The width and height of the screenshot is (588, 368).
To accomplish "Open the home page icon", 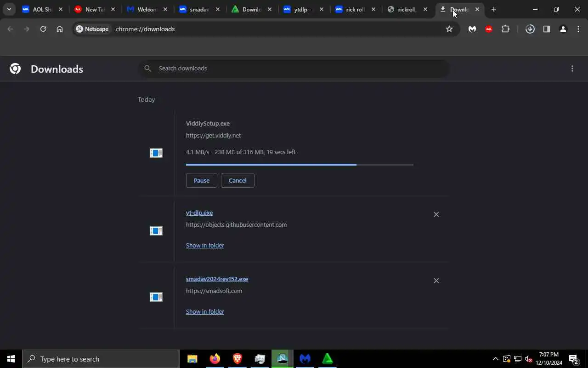I will click(x=60, y=29).
